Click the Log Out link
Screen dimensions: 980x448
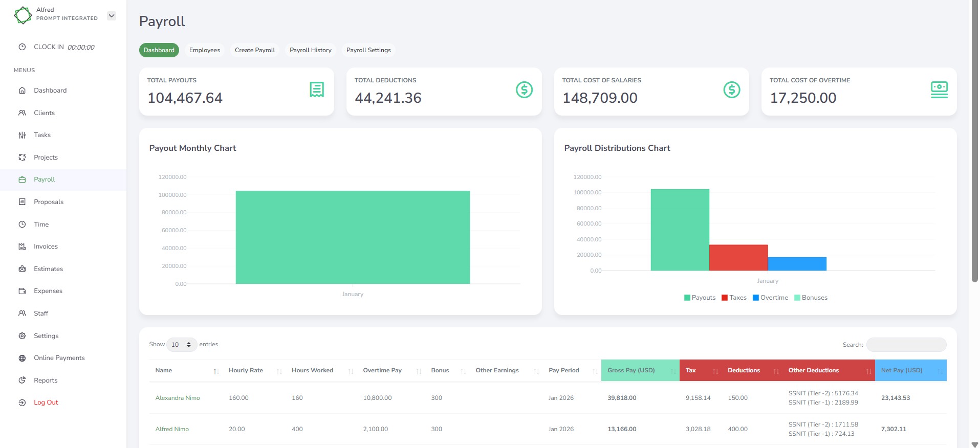[46, 402]
